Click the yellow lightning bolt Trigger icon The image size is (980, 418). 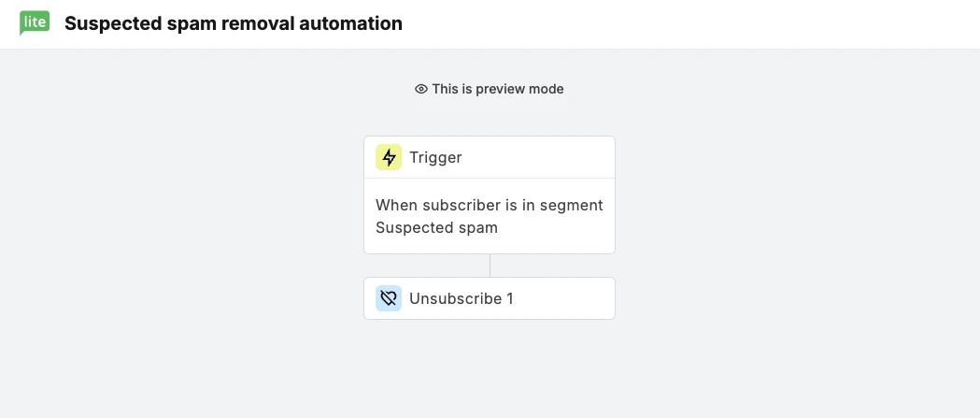pos(389,157)
